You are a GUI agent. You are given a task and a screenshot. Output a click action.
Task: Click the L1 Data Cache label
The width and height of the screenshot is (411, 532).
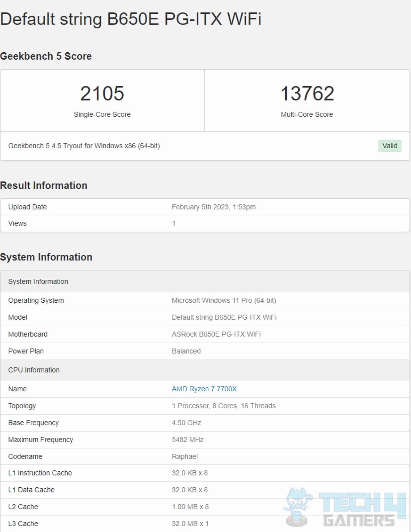click(32, 490)
